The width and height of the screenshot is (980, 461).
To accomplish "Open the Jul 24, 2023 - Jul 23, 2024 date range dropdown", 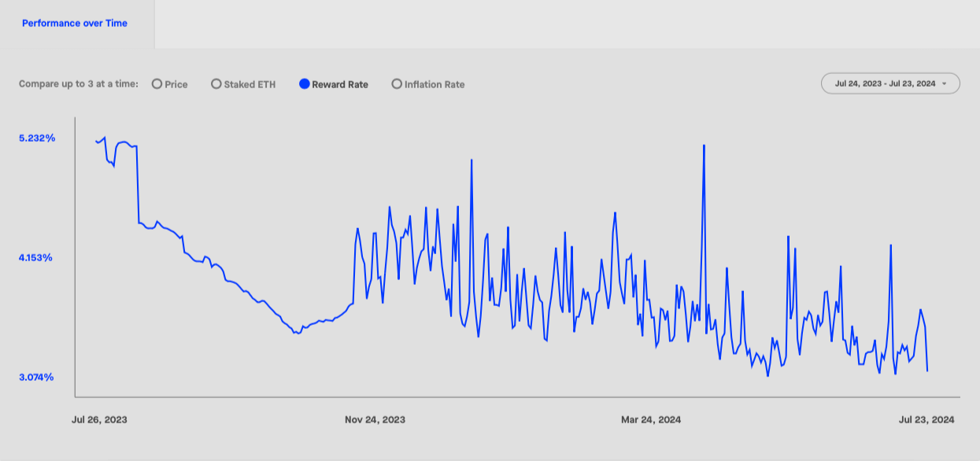I will pyautogui.click(x=890, y=83).
